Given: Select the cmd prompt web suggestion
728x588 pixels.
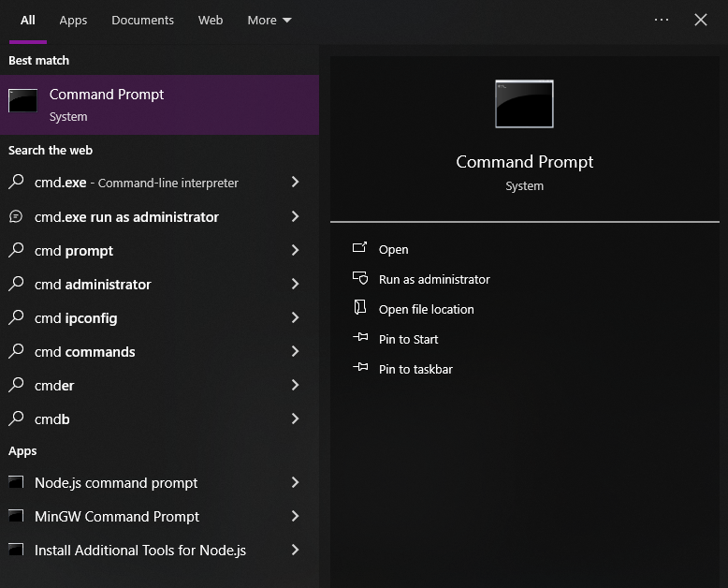Looking at the screenshot, I should [x=159, y=251].
